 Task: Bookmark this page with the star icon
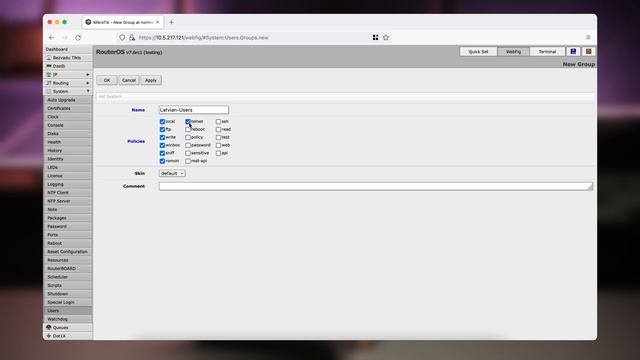coord(386,38)
